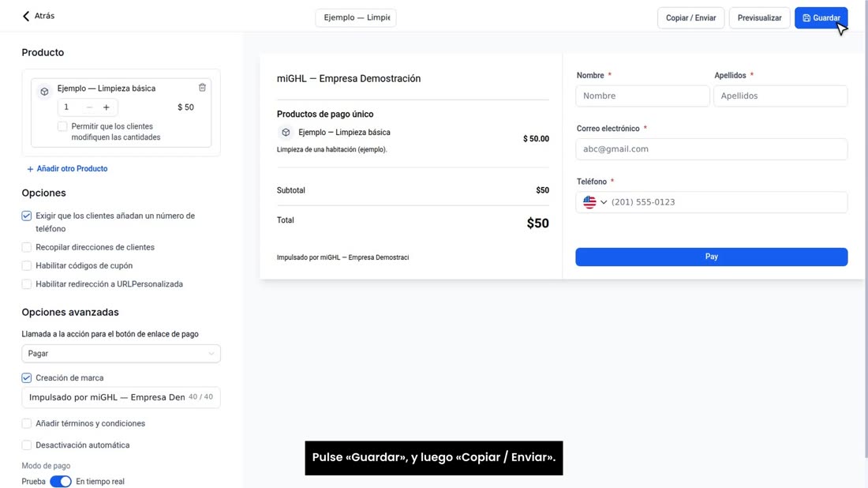
Task: Open Copiar / Enviar
Action: click(x=690, y=17)
